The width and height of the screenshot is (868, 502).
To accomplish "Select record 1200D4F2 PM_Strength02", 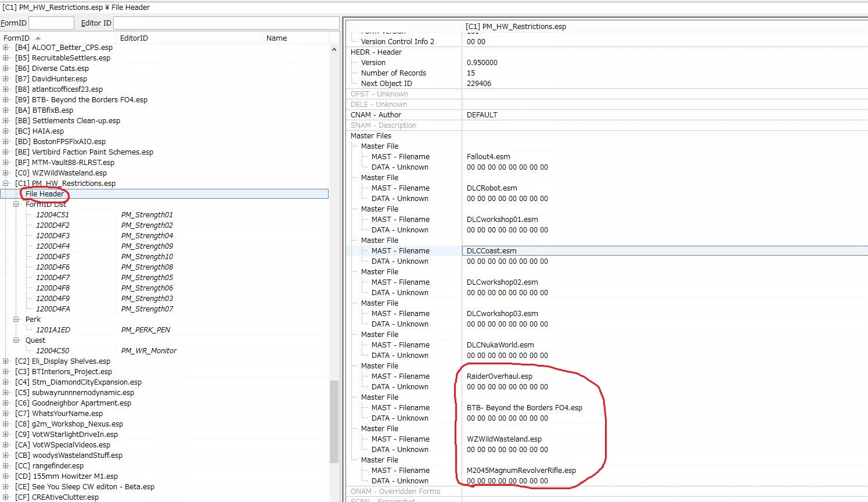I will (164, 225).
